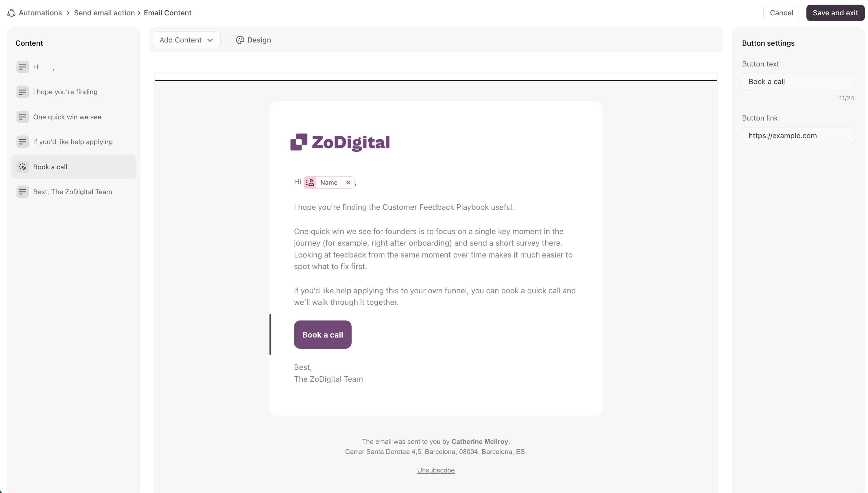868x493 pixels.
Task: Click text block icon beside 'Hi ___,'
Action: [x=23, y=67]
